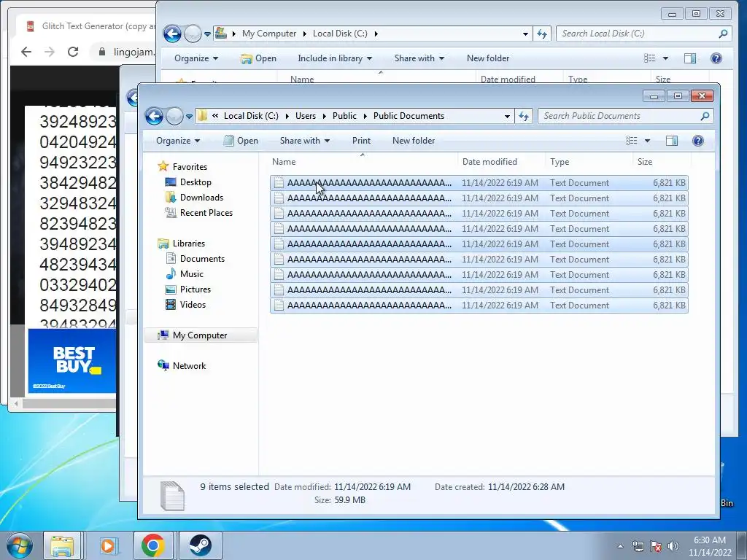This screenshot has height=560, width=747.
Task: Change view icon in Public Documents window
Action: 631,141
